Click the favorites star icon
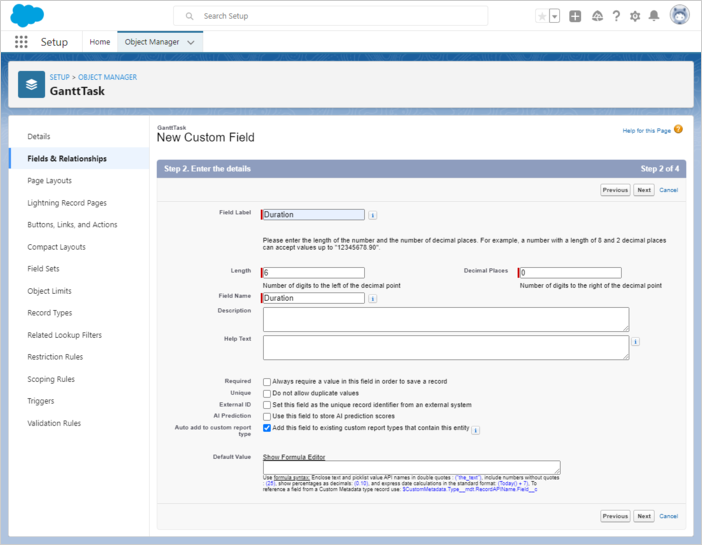This screenshot has height=545, width=702. click(542, 16)
